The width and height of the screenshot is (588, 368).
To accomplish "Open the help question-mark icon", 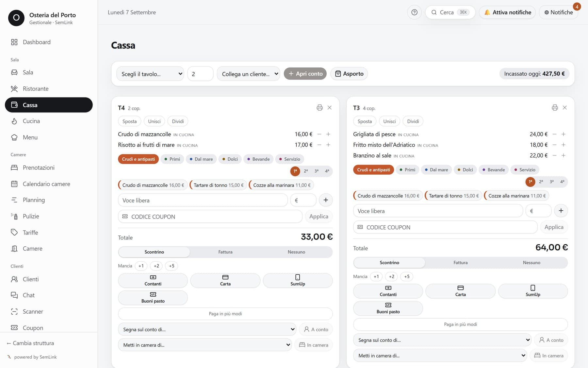I will tap(414, 12).
